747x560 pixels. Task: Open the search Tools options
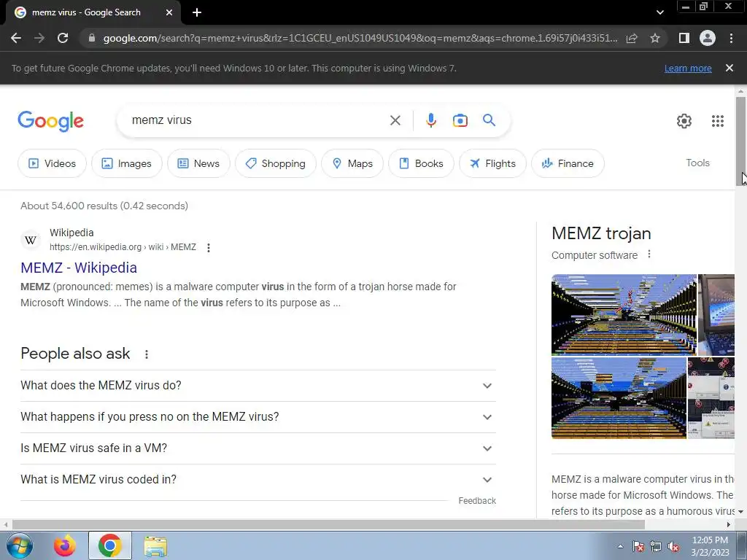point(697,163)
